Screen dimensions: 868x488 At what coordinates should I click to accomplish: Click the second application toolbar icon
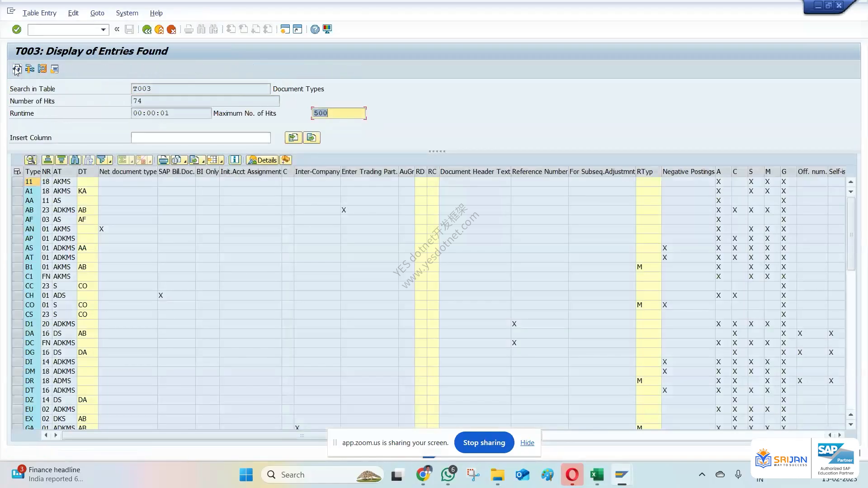click(x=30, y=69)
